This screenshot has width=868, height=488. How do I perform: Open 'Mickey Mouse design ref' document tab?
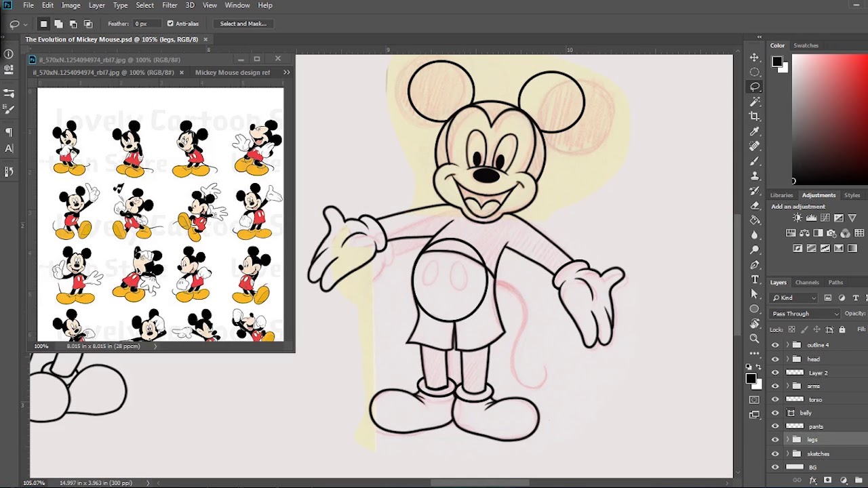pos(233,73)
